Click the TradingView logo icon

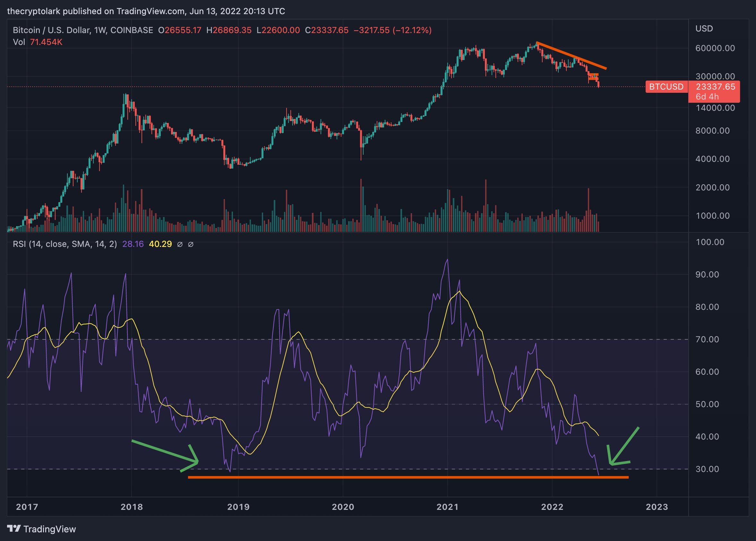pyautogui.click(x=14, y=529)
